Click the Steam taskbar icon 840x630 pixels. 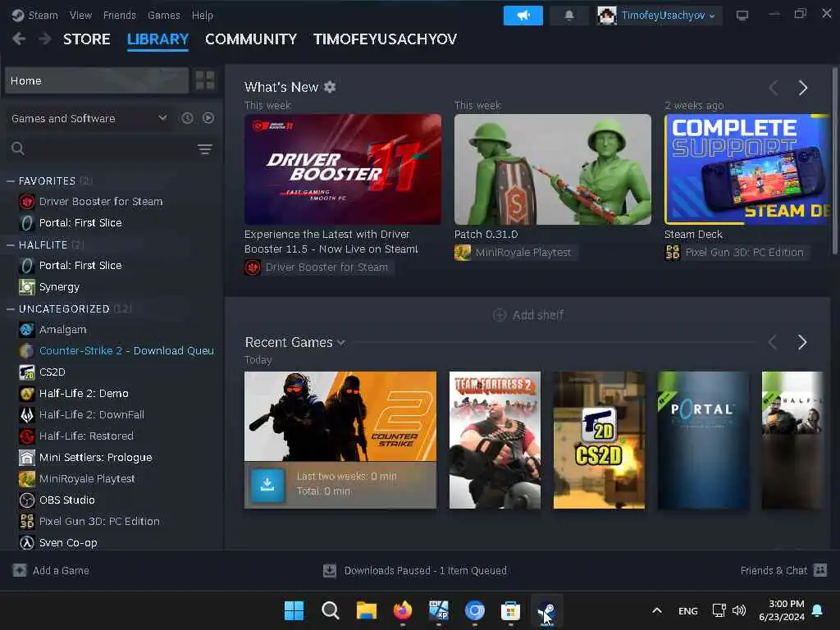(x=546, y=610)
